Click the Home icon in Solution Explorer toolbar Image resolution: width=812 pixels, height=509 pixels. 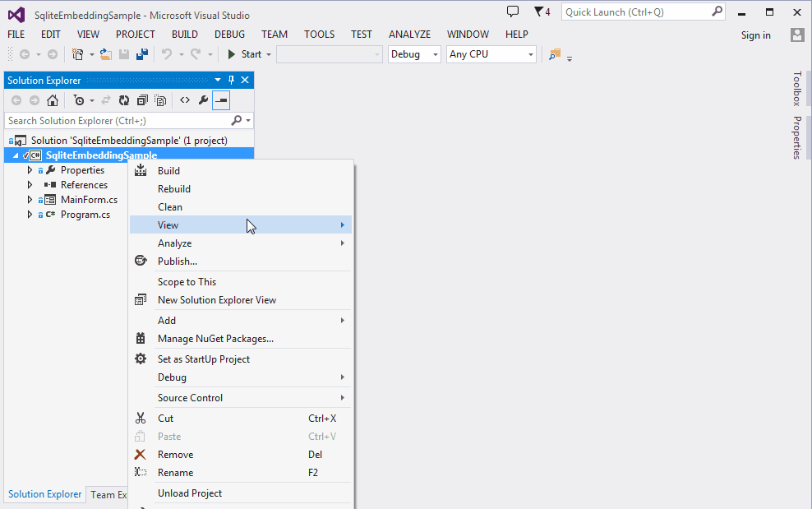pos(53,99)
